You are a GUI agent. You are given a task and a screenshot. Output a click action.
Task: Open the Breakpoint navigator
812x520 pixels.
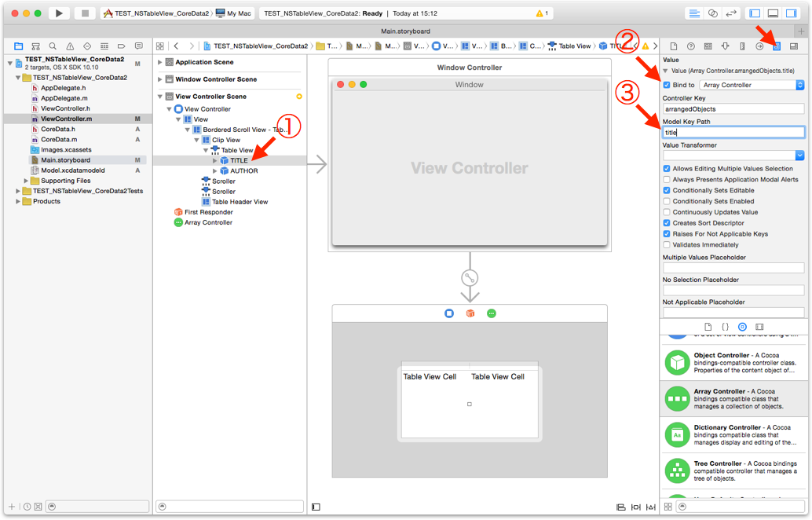pos(121,46)
